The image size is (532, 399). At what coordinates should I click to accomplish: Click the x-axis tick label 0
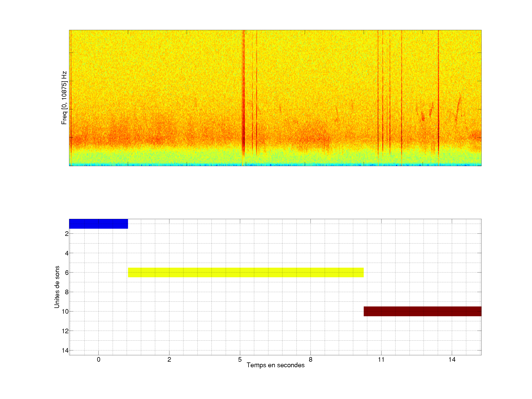tap(98, 359)
